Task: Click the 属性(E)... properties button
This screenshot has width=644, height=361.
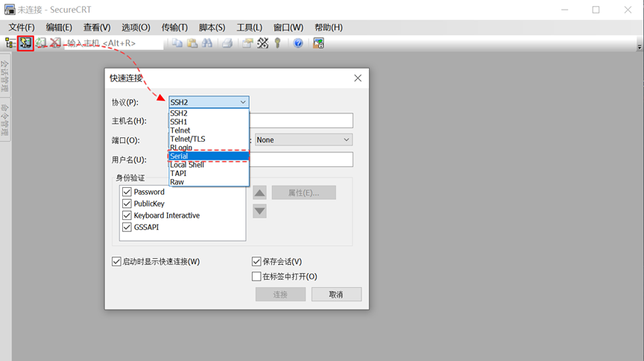Action: tap(303, 192)
